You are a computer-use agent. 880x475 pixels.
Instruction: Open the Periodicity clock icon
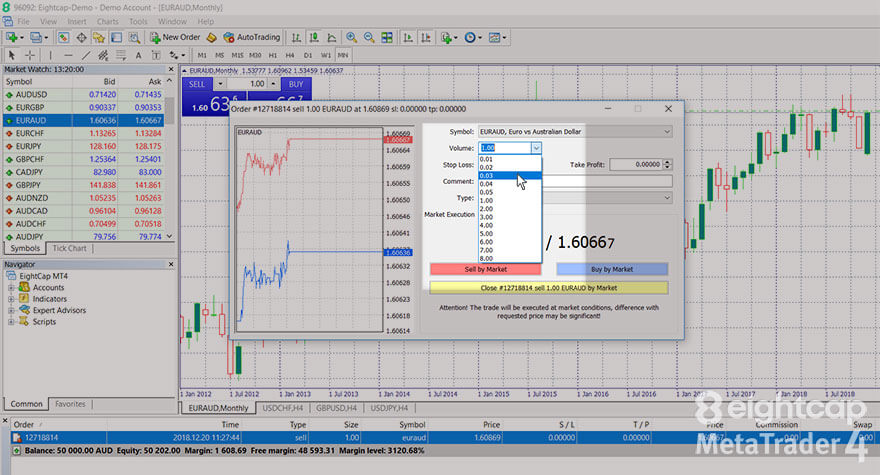click(470, 38)
